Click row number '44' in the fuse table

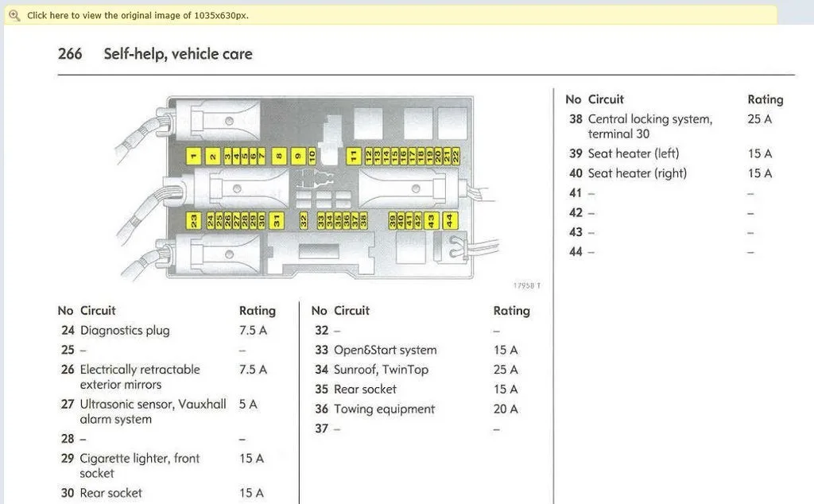pyautogui.click(x=576, y=252)
